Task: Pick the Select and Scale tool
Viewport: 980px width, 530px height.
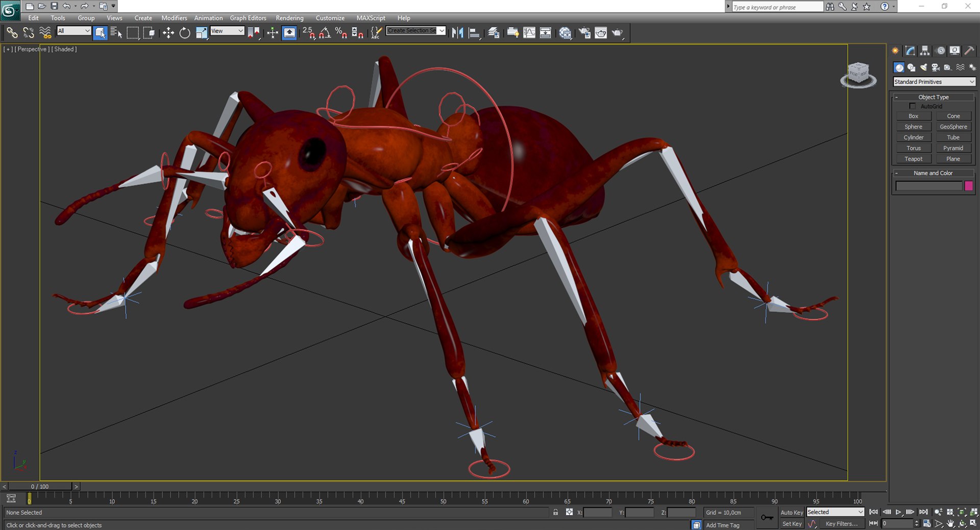Action: point(202,33)
